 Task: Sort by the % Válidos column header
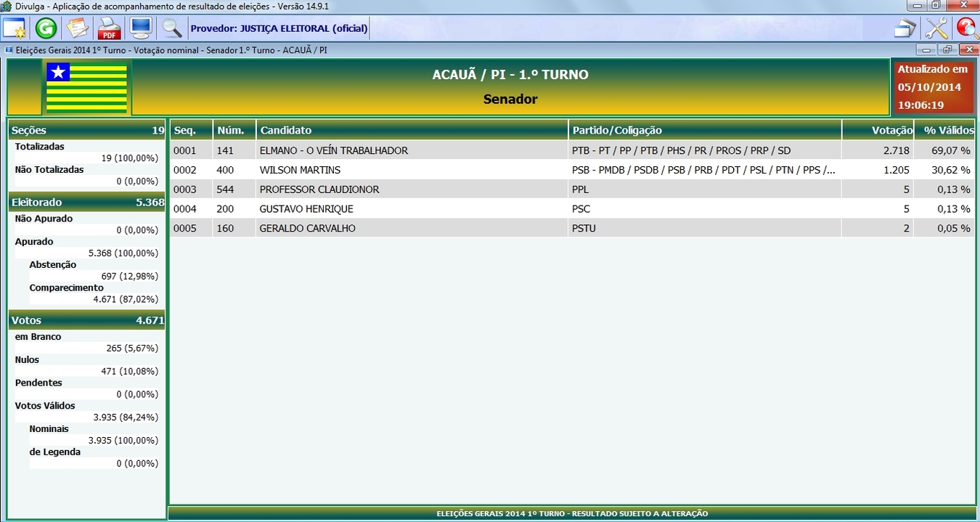tap(945, 130)
